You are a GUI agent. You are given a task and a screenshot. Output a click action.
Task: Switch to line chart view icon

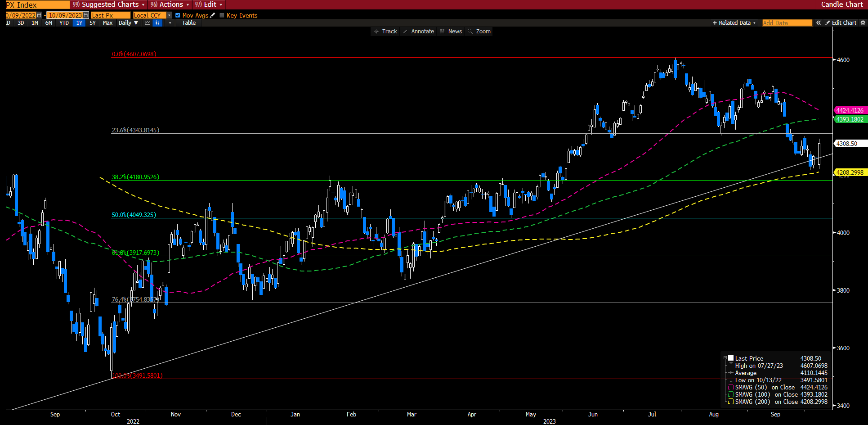coord(148,23)
